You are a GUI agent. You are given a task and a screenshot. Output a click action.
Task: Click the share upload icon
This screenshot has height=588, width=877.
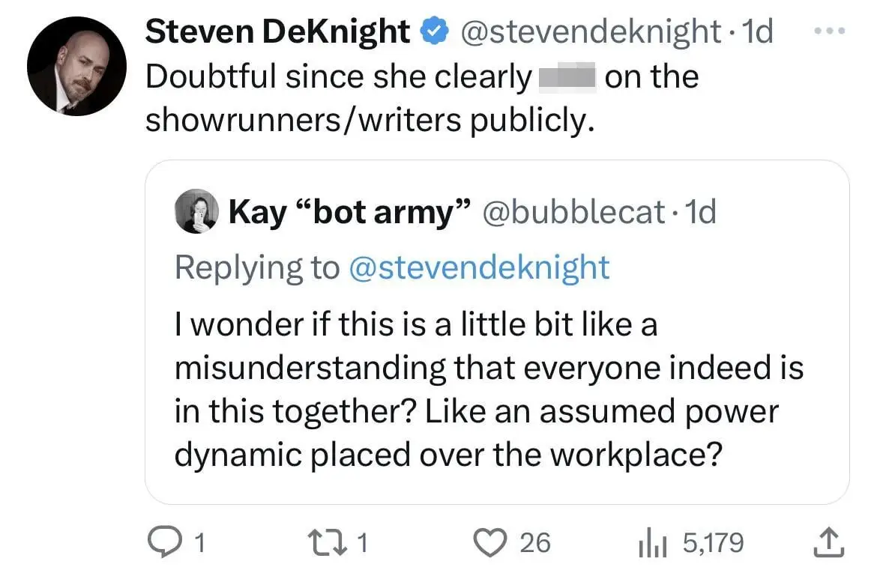[828, 542]
